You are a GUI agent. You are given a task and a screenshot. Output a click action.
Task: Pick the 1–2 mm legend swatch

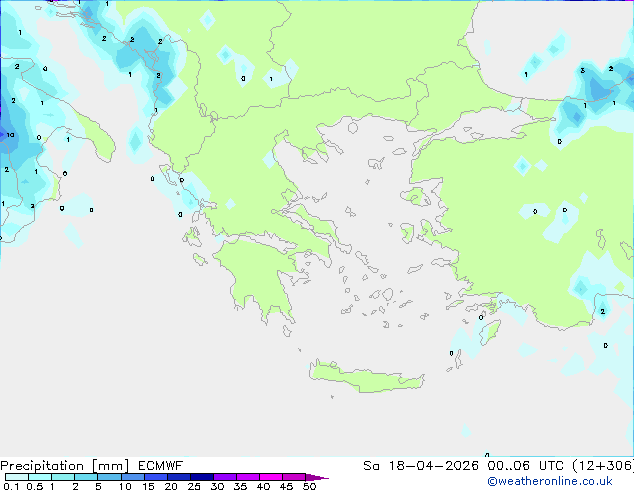pyautogui.click(x=63, y=477)
